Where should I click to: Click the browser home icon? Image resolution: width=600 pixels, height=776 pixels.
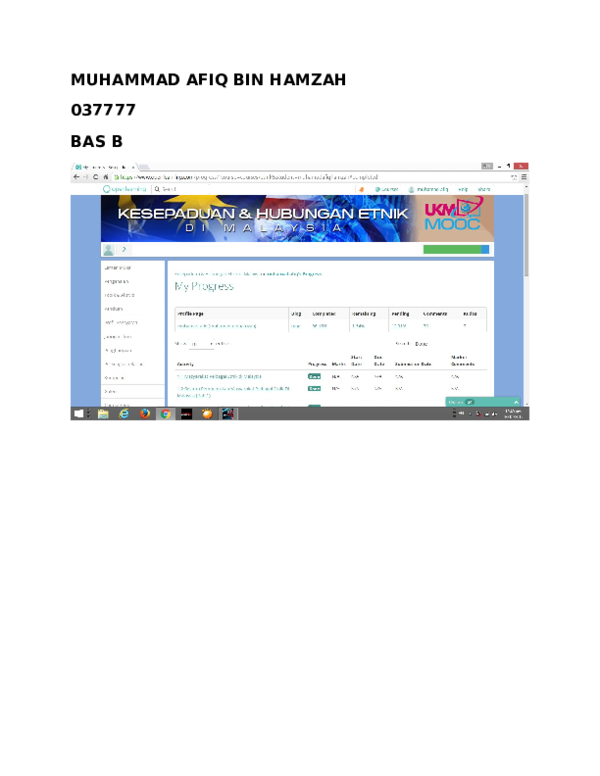pos(106,177)
